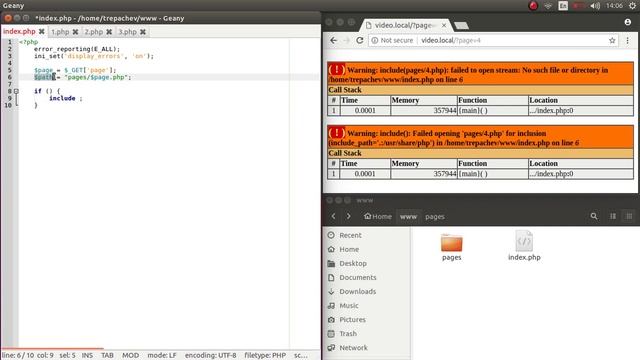
Task: Click Home in file manager path bar
Action: click(x=378, y=216)
